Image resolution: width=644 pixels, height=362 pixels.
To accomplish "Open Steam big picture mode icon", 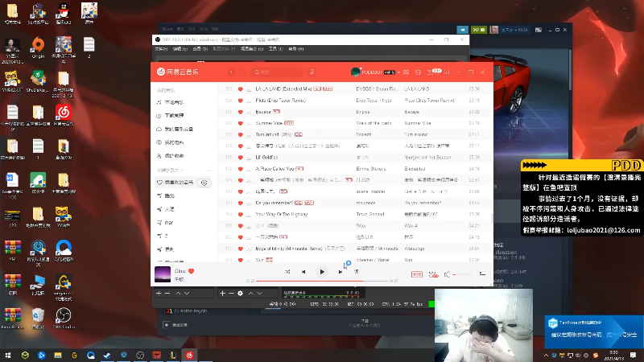I will [x=539, y=30].
